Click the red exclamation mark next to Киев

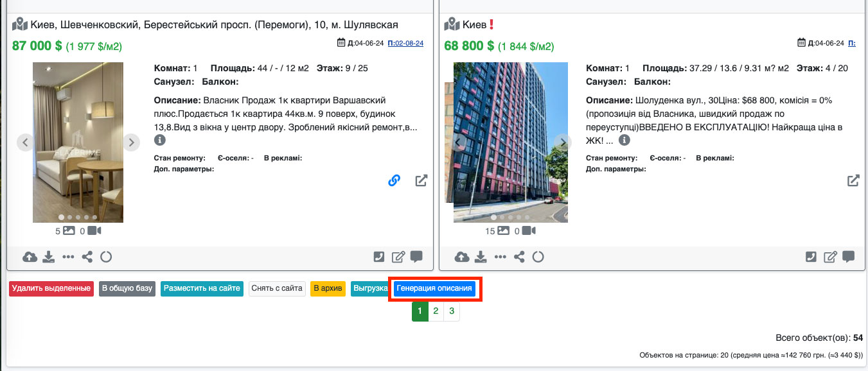click(492, 24)
